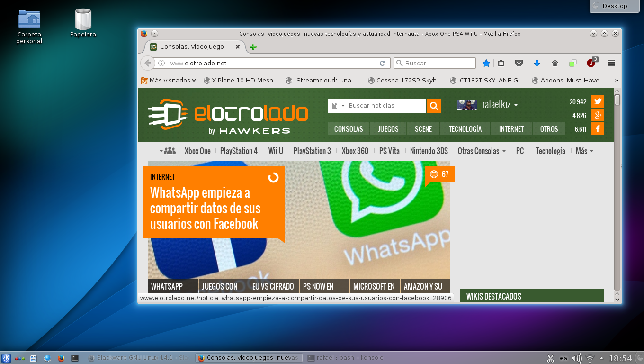Bookmark this page with the blue star

tap(486, 63)
